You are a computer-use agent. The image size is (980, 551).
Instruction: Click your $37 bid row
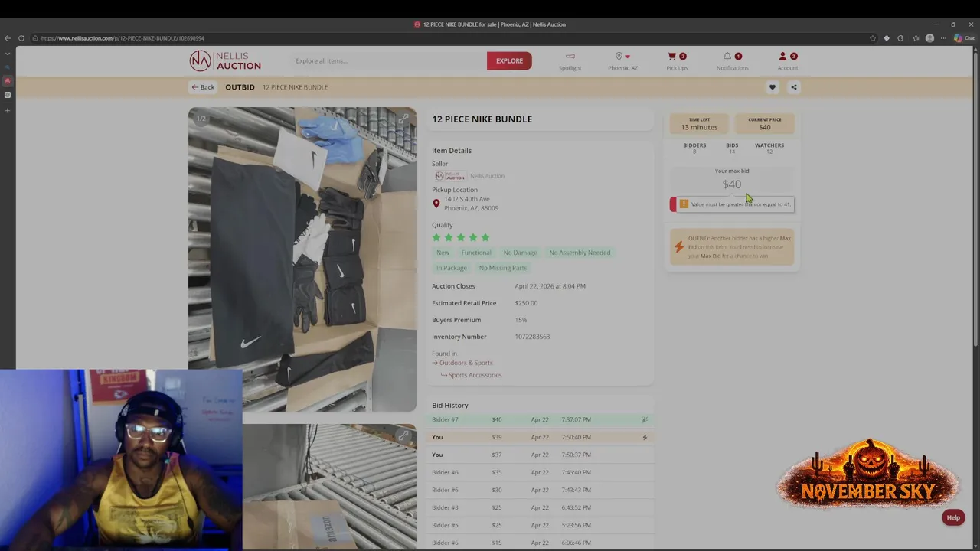[x=541, y=455]
